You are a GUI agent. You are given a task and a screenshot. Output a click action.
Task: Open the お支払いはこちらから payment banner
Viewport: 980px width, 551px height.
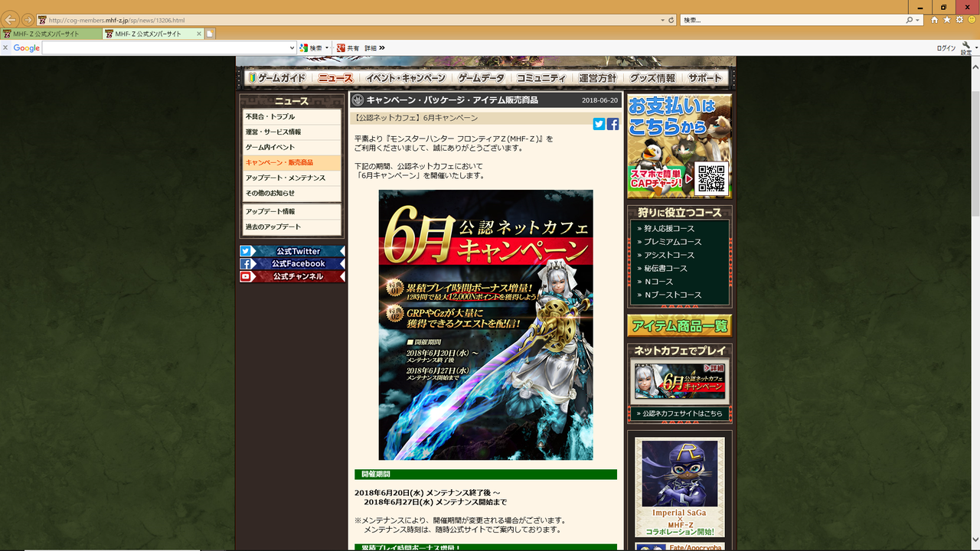click(x=680, y=146)
